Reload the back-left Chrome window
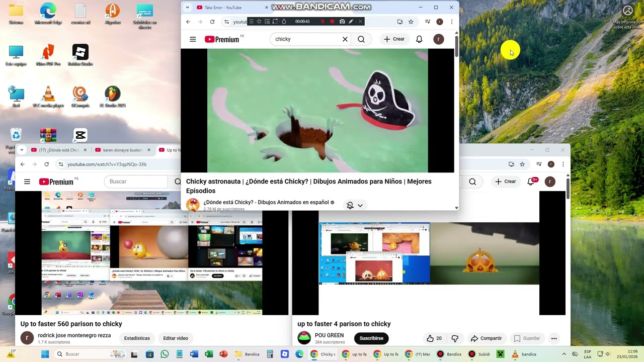Screen dimensions: 644x362 pyautogui.click(x=46, y=164)
